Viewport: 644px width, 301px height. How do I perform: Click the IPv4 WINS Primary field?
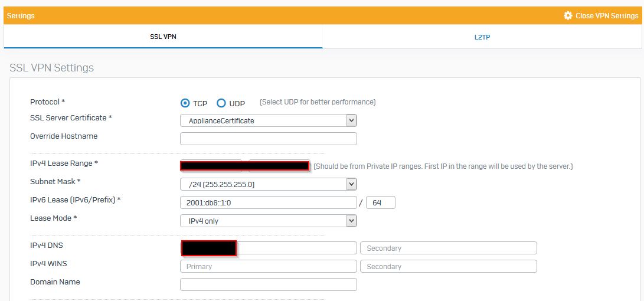click(x=269, y=266)
